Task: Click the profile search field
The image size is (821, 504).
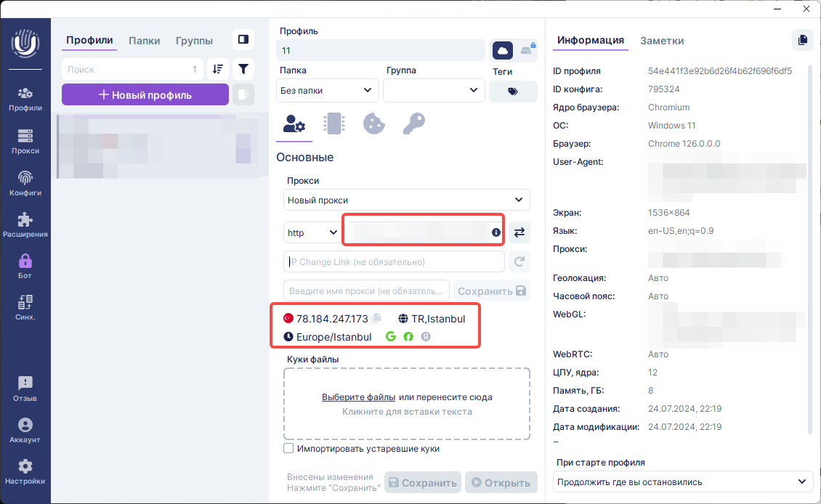Action: (x=127, y=70)
